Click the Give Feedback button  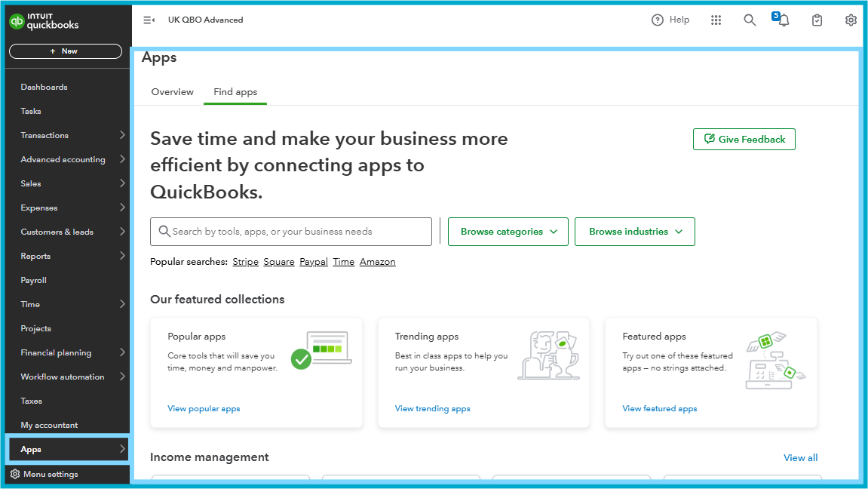click(x=744, y=139)
